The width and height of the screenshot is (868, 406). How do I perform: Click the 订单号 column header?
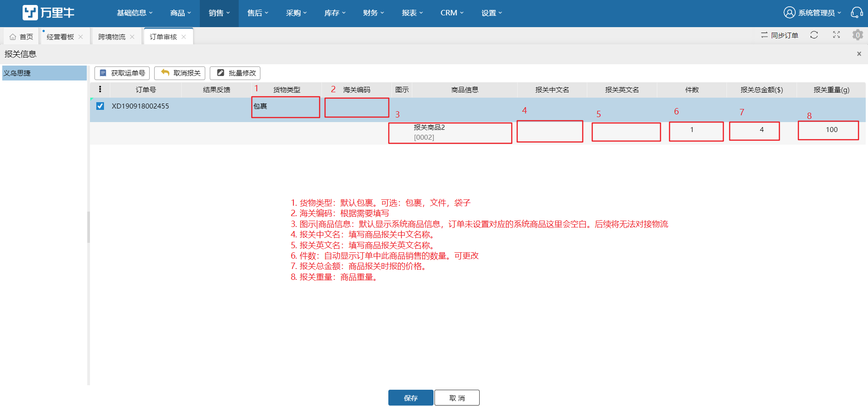point(146,90)
